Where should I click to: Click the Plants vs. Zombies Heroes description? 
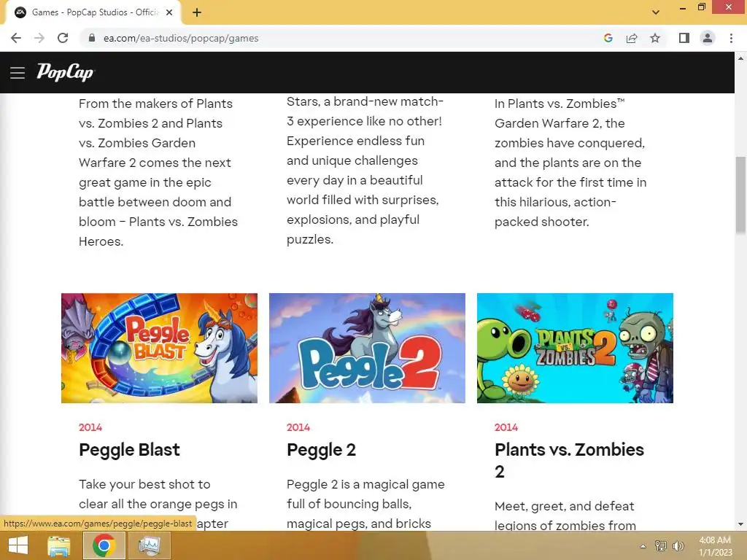pos(158,172)
